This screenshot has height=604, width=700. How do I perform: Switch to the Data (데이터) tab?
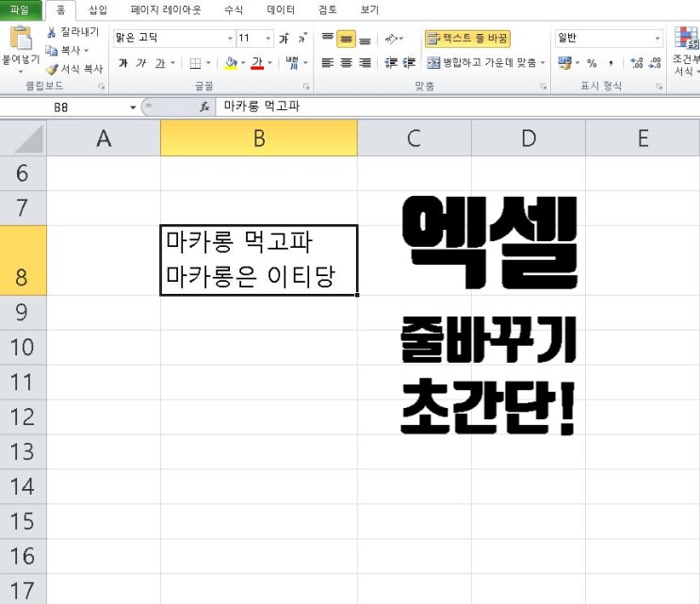tap(281, 9)
